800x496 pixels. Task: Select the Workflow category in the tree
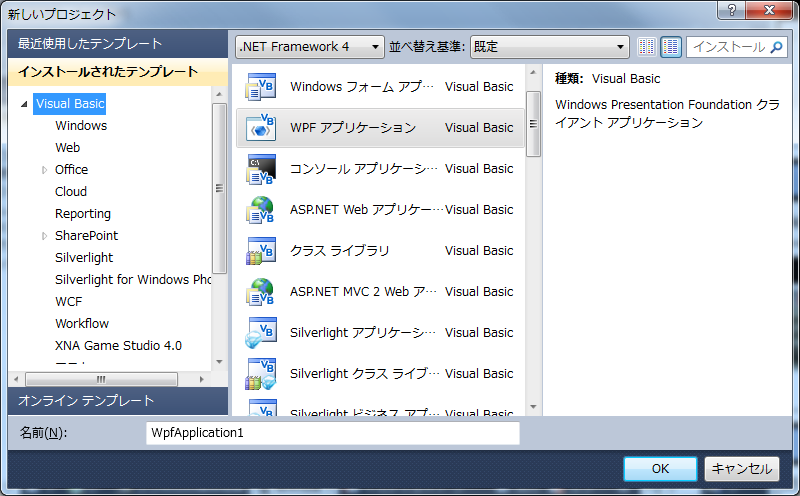coord(82,323)
